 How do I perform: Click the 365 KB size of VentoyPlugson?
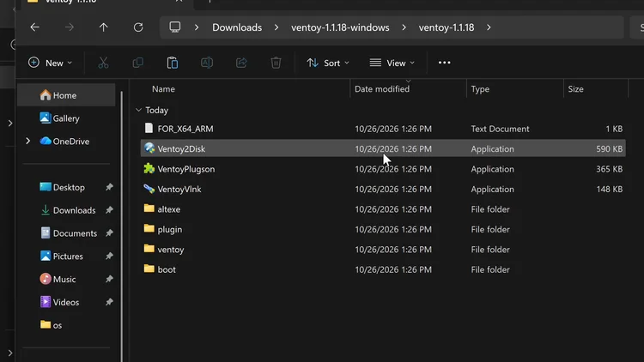[x=609, y=169]
